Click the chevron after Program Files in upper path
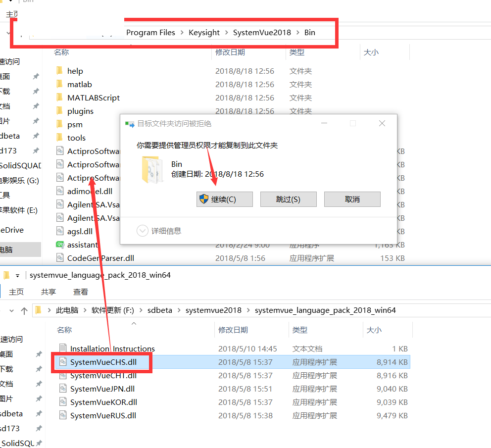 tap(182, 33)
